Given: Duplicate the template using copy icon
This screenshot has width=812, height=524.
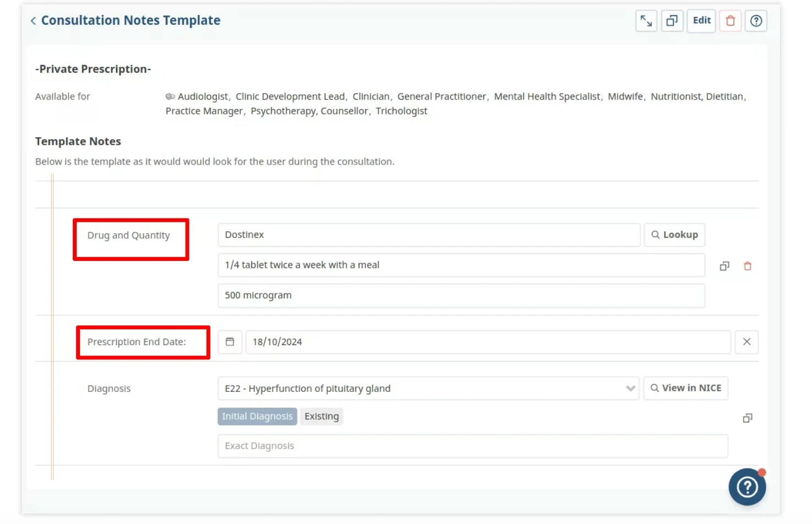Looking at the screenshot, I should click(x=672, y=20).
